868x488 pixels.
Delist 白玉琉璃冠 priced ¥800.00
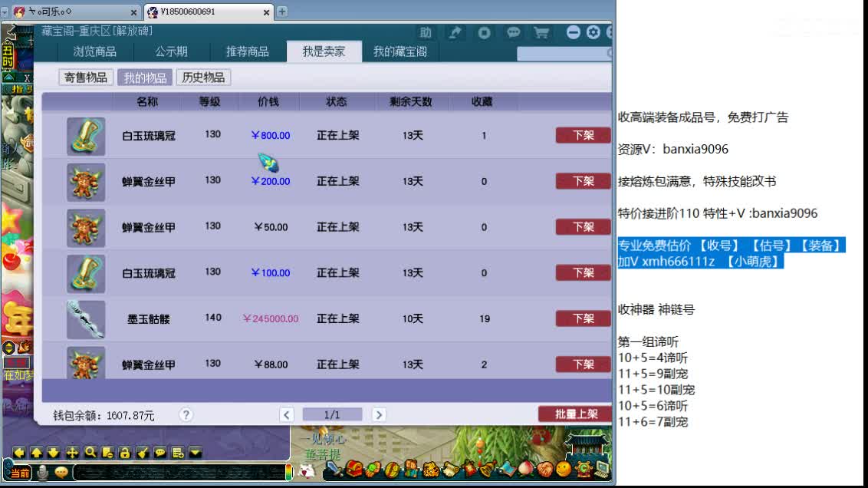click(584, 135)
